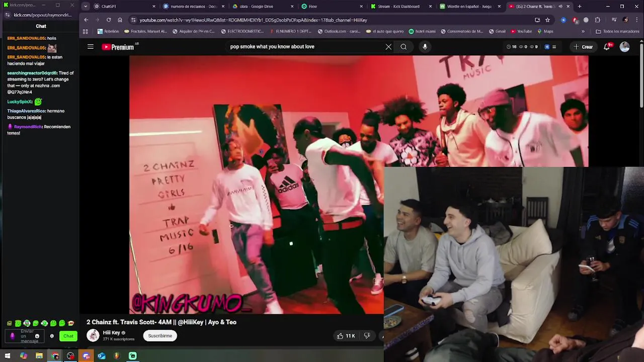The width and height of the screenshot is (644, 362).
Task: Open File Explorer from taskbar
Action: pyautogui.click(x=39, y=356)
